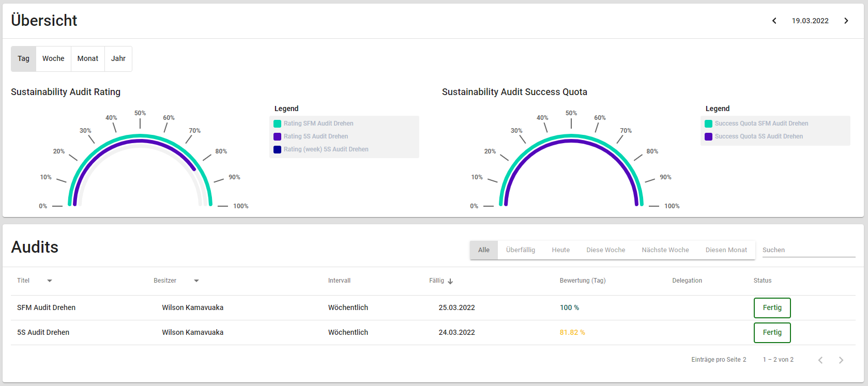The image size is (868, 386).
Task: Click purple swatch of Rating 5S Audit Drehen
Action: (277, 136)
